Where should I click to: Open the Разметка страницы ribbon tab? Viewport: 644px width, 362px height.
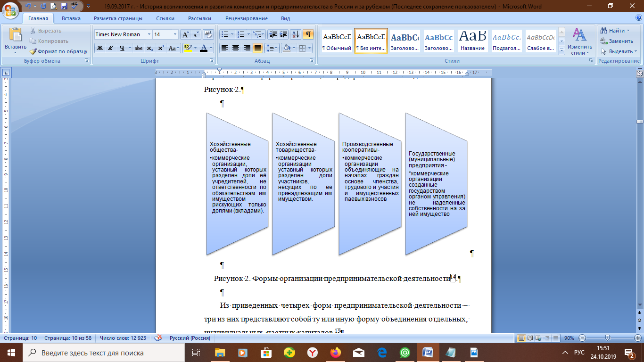tap(118, 18)
